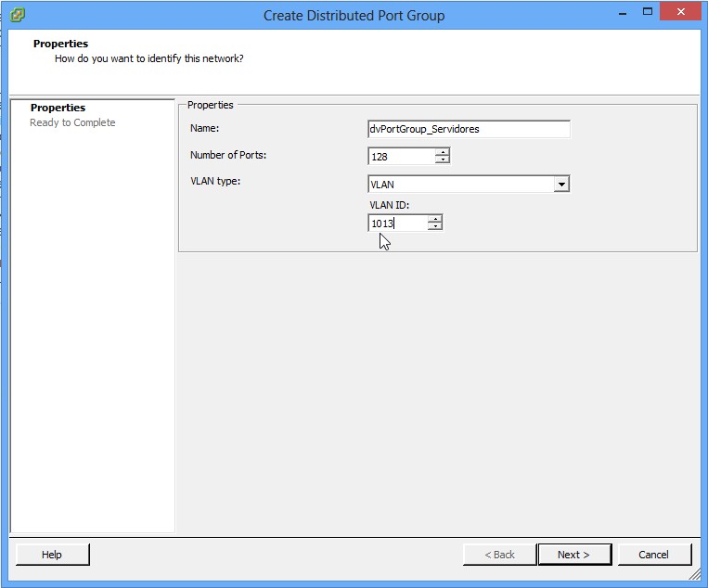The height and width of the screenshot is (588, 708).
Task: Click the disabled Back button
Action: click(x=499, y=555)
